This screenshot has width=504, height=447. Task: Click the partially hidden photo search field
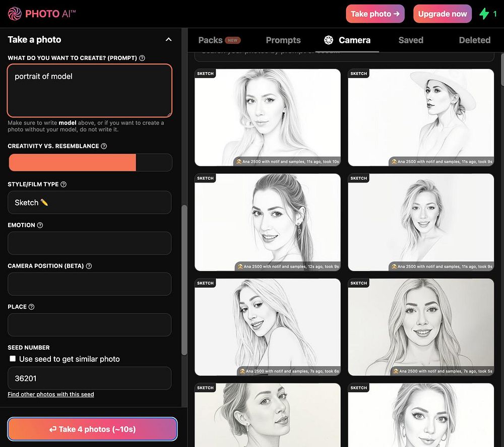tap(344, 56)
